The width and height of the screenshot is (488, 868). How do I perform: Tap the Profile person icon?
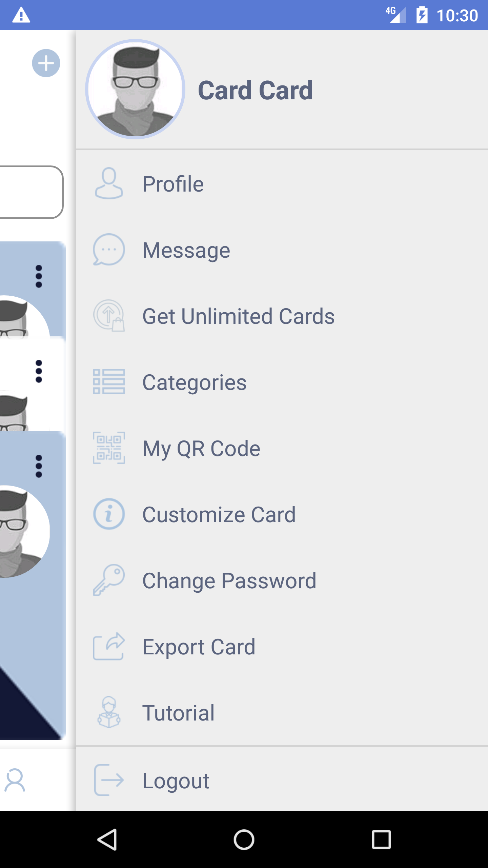[x=109, y=183]
